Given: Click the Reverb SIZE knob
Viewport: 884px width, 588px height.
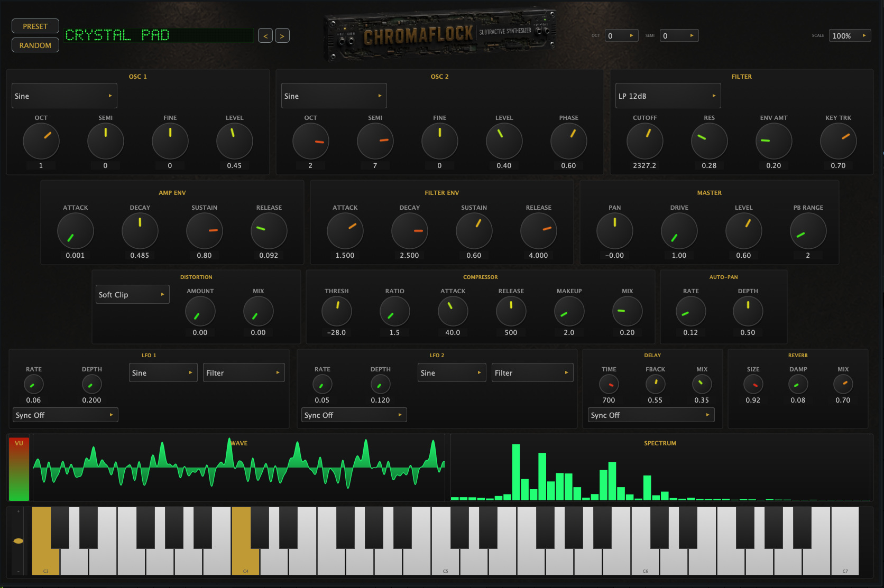Looking at the screenshot, I should click(753, 384).
